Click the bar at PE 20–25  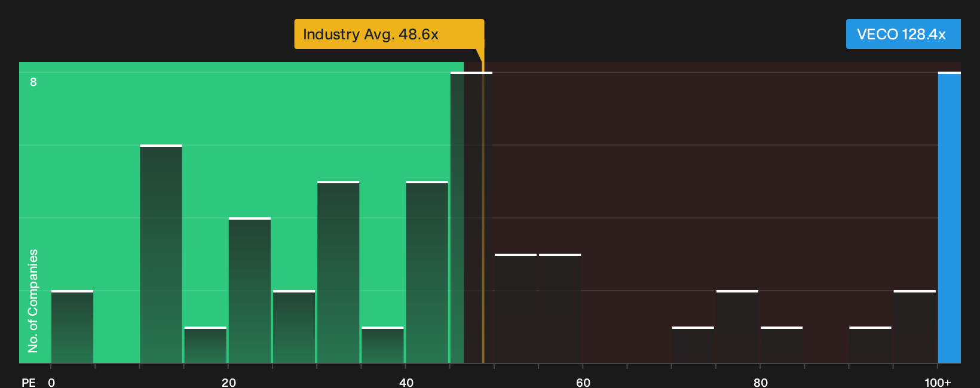click(250, 290)
